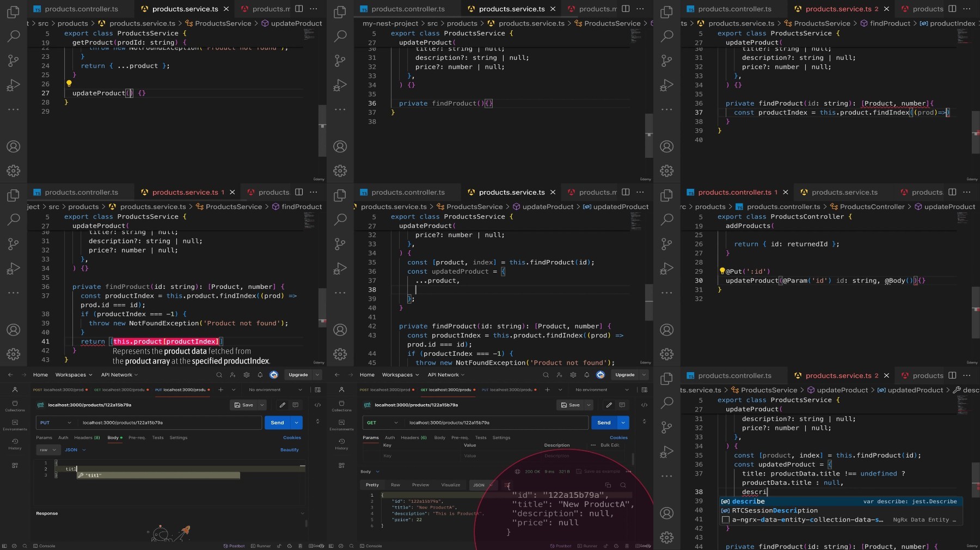Toggle Console in the GET-request Postman status bar
The height and width of the screenshot is (550, 980).
370,546
